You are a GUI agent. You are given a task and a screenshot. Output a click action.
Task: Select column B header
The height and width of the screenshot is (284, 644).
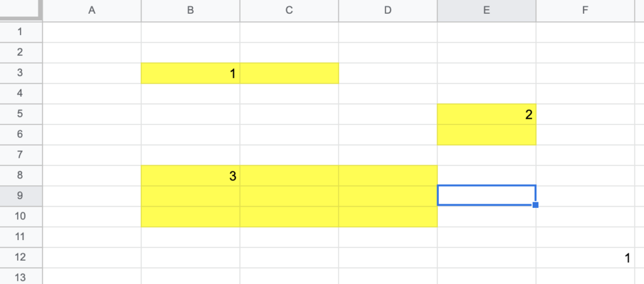(x=191, y=11)
